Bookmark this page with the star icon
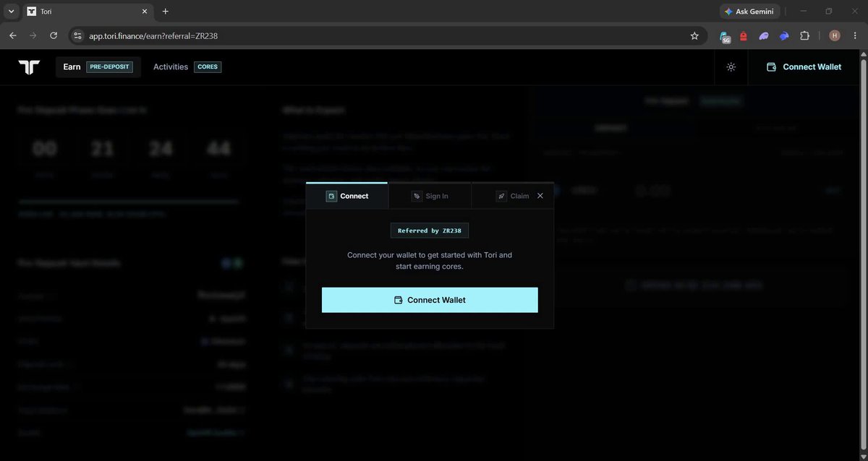 pos(694,35)
